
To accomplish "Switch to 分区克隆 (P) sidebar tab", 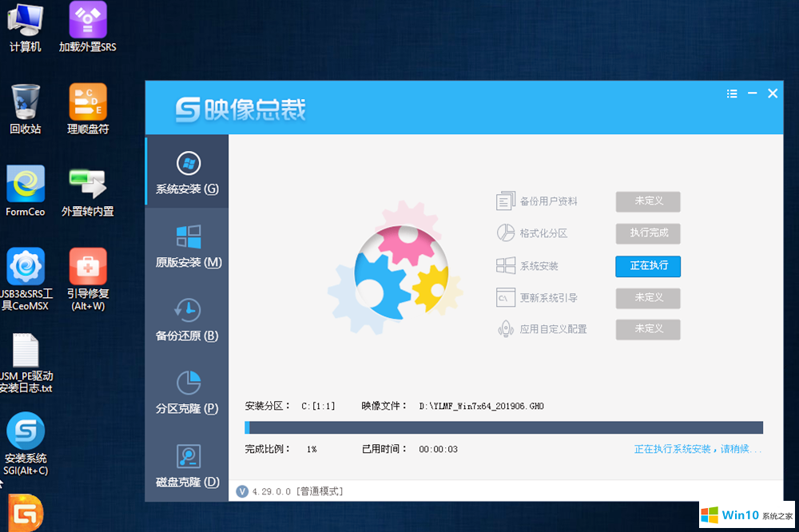I will click(x=187, y=392).
